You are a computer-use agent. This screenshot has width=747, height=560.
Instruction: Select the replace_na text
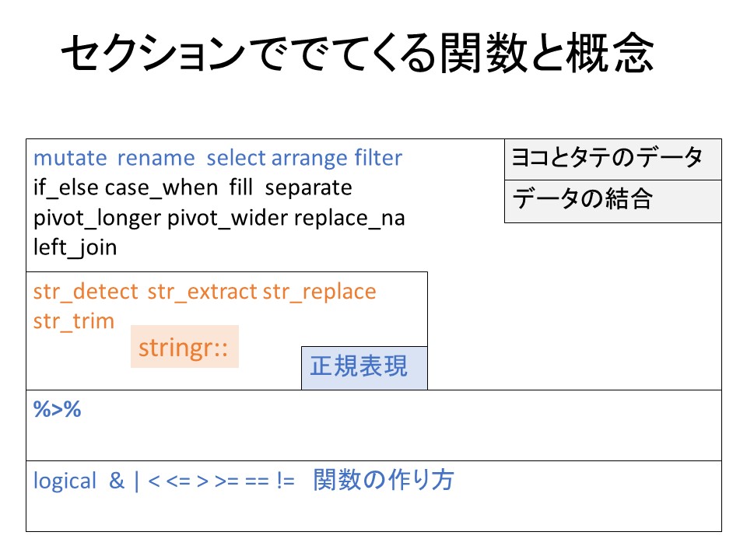(349, 219)
